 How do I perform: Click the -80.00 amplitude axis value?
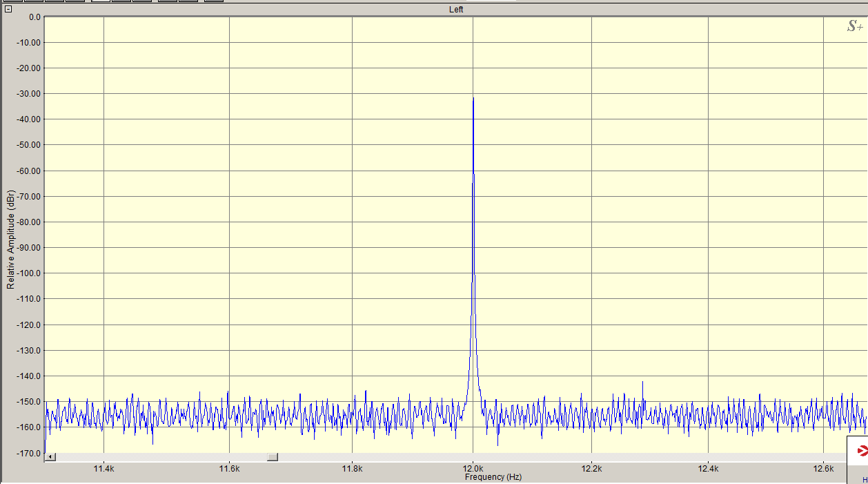point(30,222)
